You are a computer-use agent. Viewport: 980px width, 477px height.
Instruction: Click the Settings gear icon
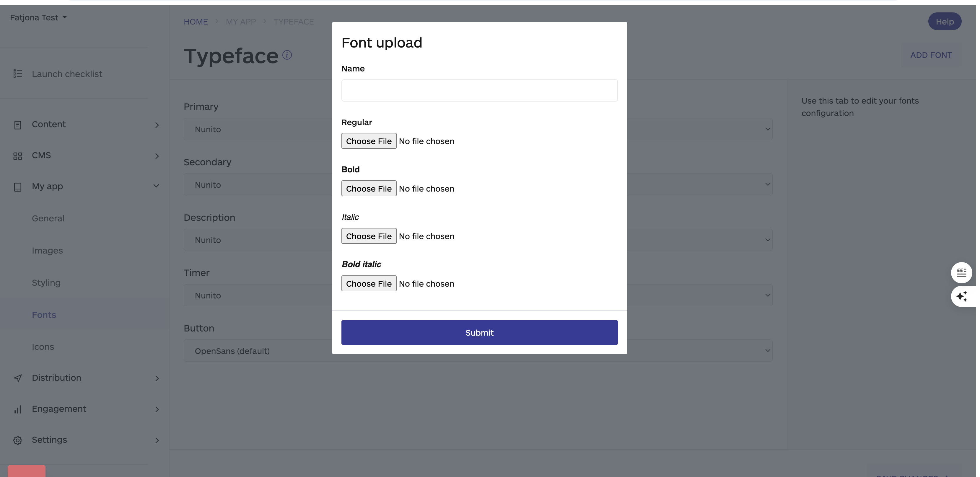pyautogui.click(x=17, y=440)
